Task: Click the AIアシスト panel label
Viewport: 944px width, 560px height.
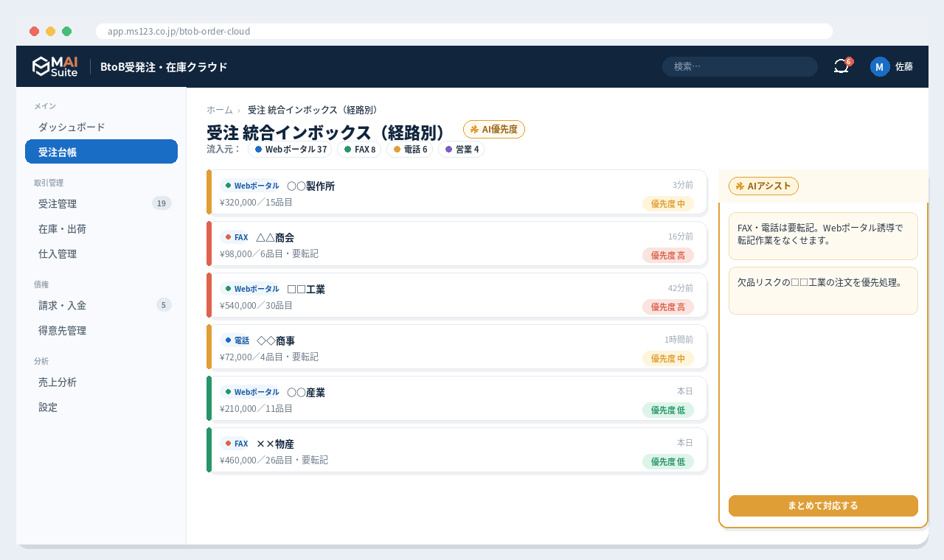Action: [x=763, y=186]
